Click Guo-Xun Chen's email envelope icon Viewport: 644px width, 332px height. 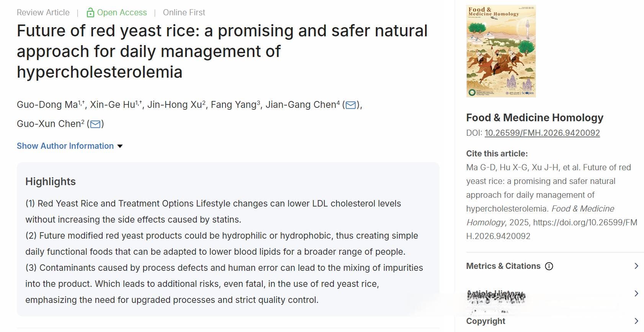[x=95, y=124]
